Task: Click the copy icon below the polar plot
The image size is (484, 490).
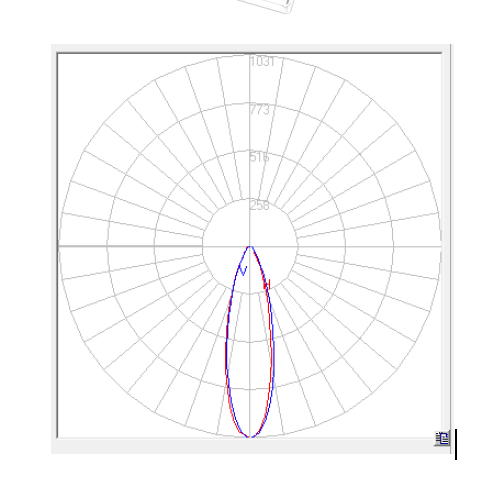Action: (x=442, y=438)
